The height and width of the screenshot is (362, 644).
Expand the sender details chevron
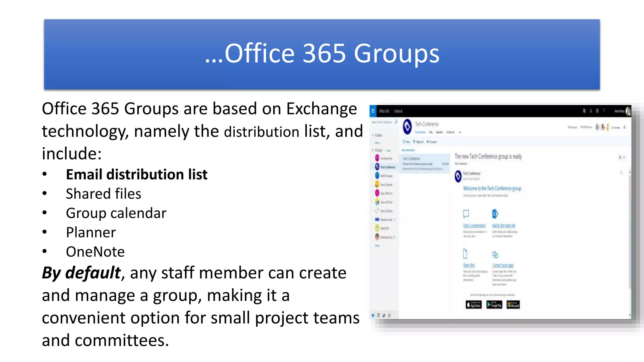pyautogui.click(x=621, y=173)
